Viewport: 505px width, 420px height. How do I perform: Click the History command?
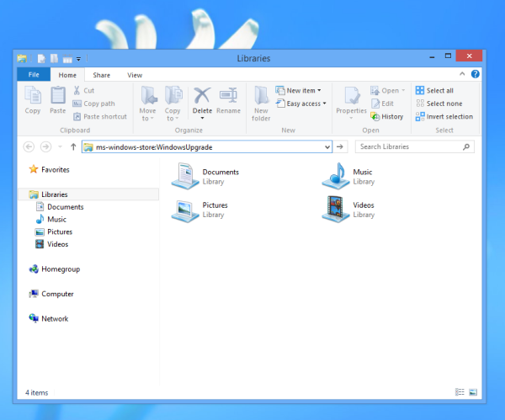387,117
